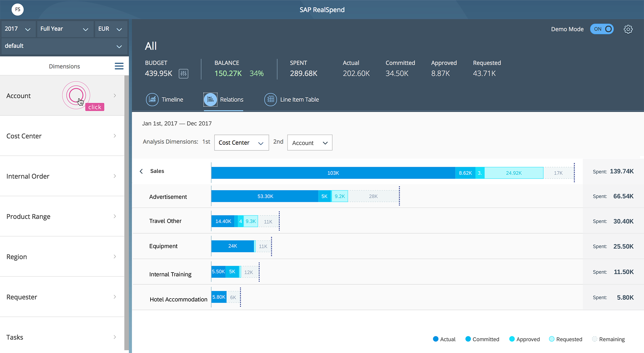Switch to the Timeline tab

[x=165, y=99]
